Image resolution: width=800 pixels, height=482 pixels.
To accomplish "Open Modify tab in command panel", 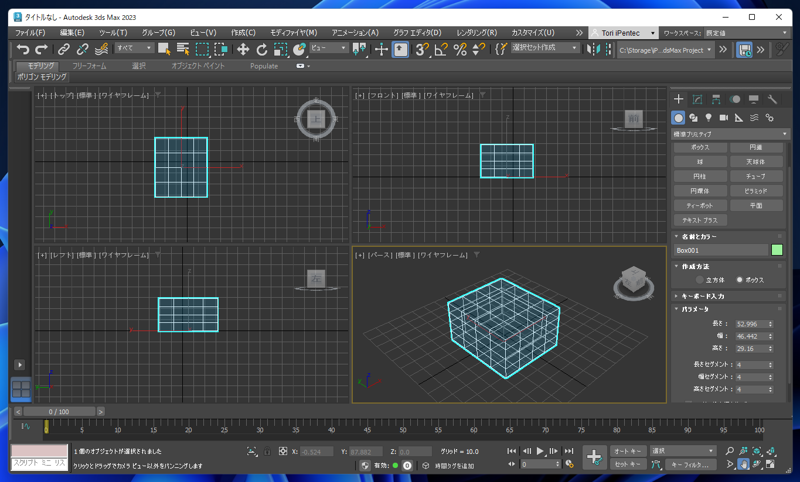I will 697,99.
